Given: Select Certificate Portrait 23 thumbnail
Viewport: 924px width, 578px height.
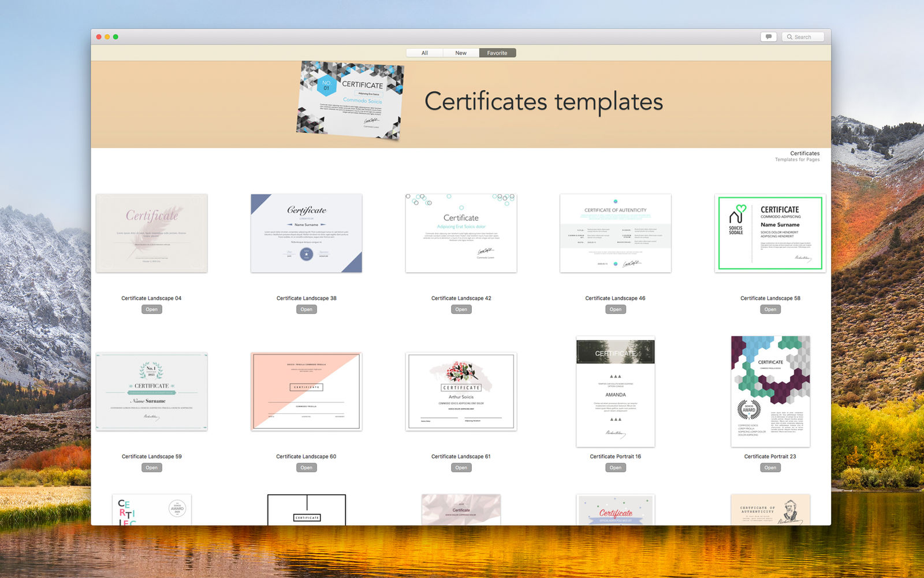Looking at the screenshot, I should click(770, 391).
